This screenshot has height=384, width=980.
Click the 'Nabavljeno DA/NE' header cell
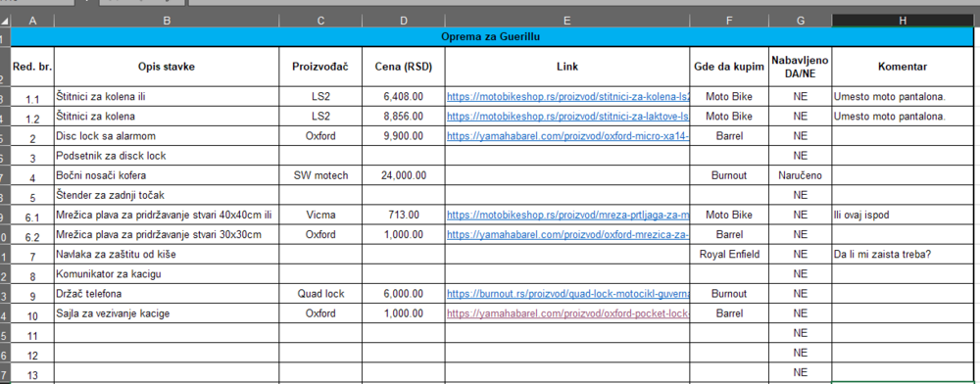(801, 67)
